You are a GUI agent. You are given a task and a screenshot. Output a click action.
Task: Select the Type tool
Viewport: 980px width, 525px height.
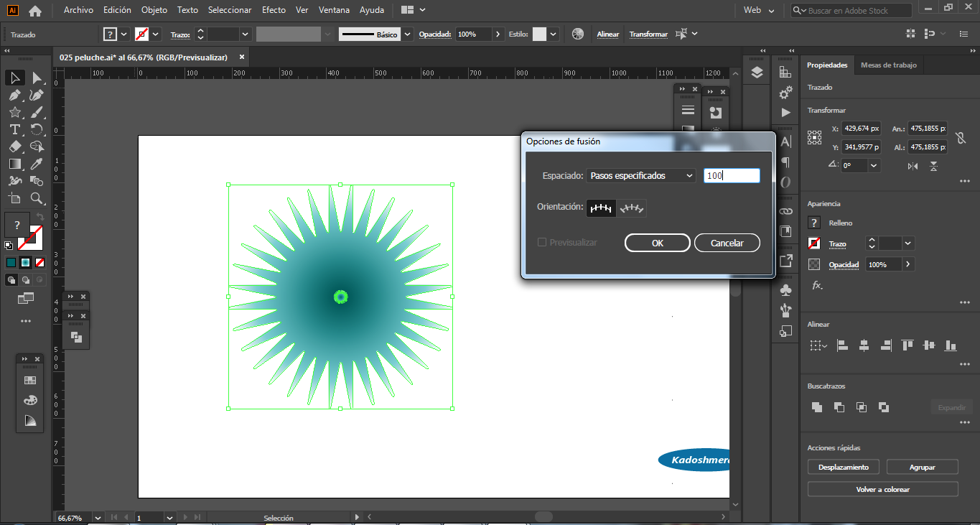pos(14,129)
